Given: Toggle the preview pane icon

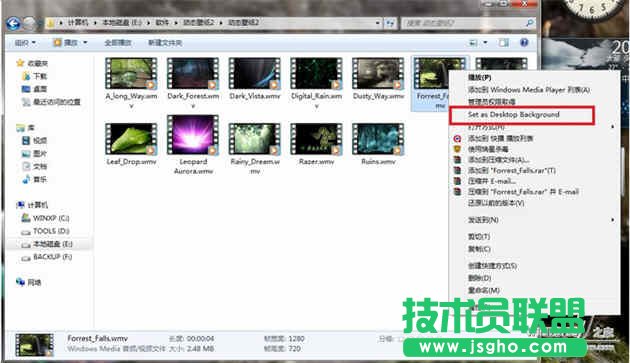Looking at the screenshot, I should [x=503, y=42].
